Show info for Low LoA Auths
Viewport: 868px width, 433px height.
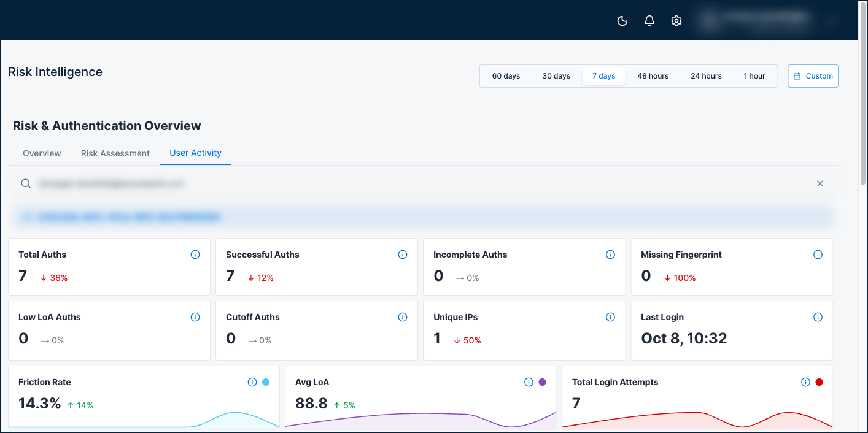tap(195, 317)
